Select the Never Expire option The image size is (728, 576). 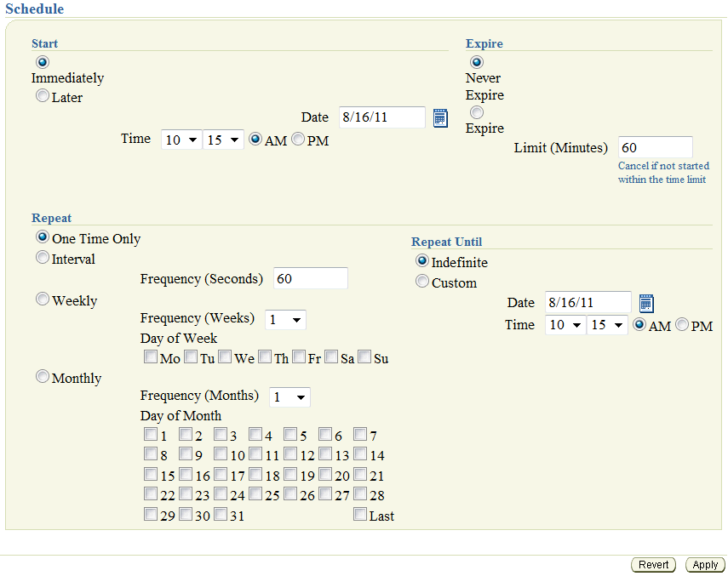tap(476, 61)
